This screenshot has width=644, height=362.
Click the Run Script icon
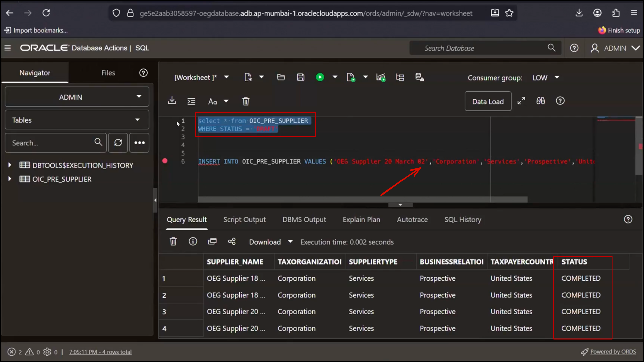pos(351,77)
